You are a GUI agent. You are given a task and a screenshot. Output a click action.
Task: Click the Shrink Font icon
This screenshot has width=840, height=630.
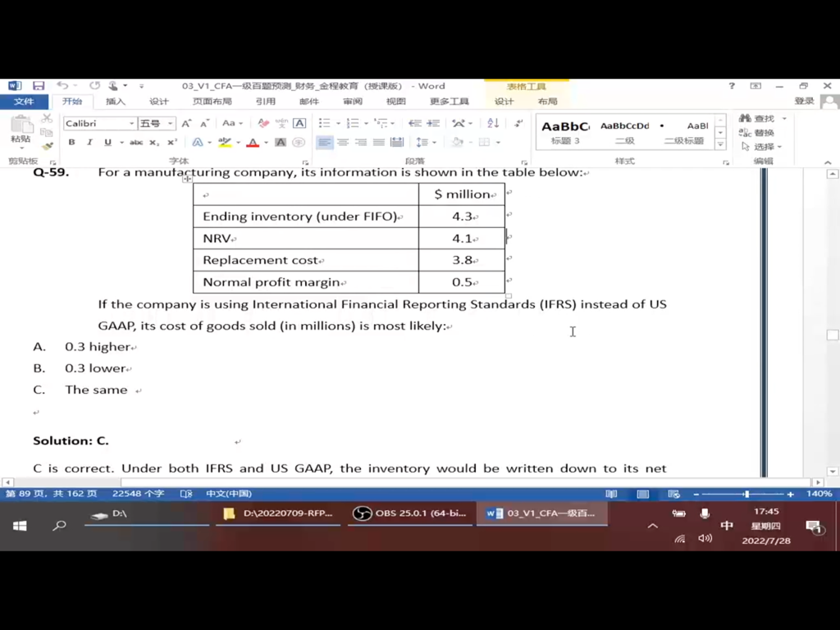point(204,123)
